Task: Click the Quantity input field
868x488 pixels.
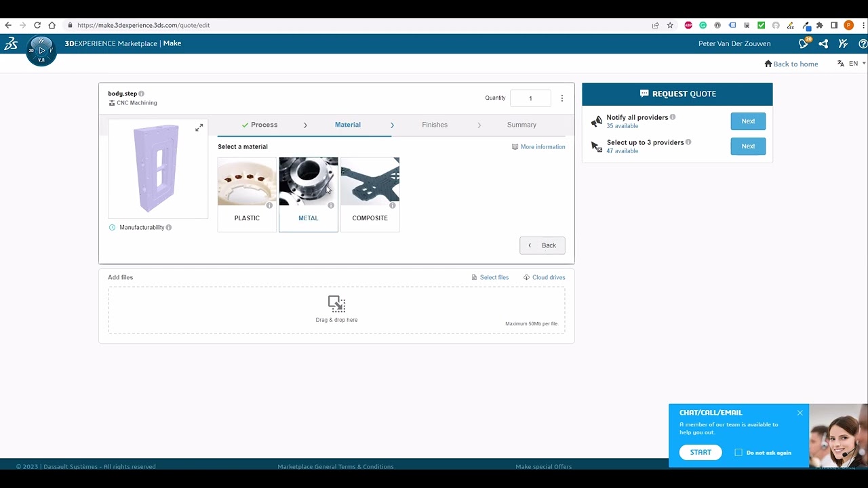Action: pyautogui.click(x=530, y=98)
